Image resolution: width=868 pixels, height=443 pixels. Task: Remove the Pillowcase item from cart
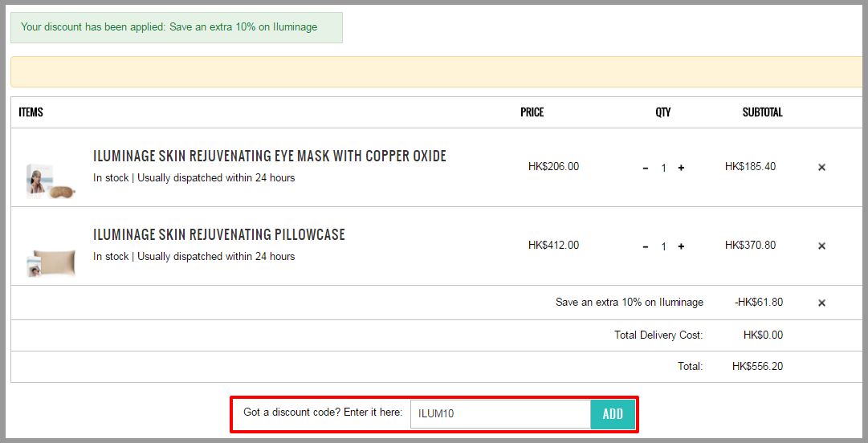point(821,246)
